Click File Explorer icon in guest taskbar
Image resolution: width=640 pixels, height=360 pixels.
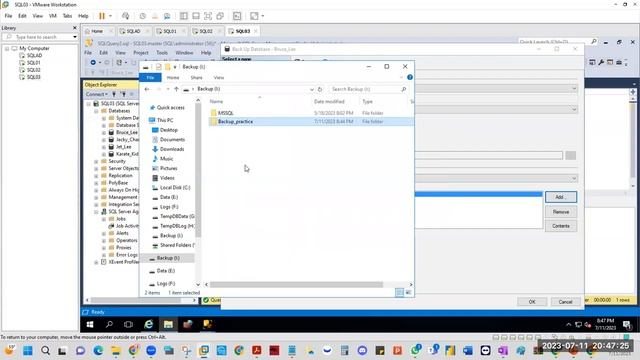(x=168, y=324)
